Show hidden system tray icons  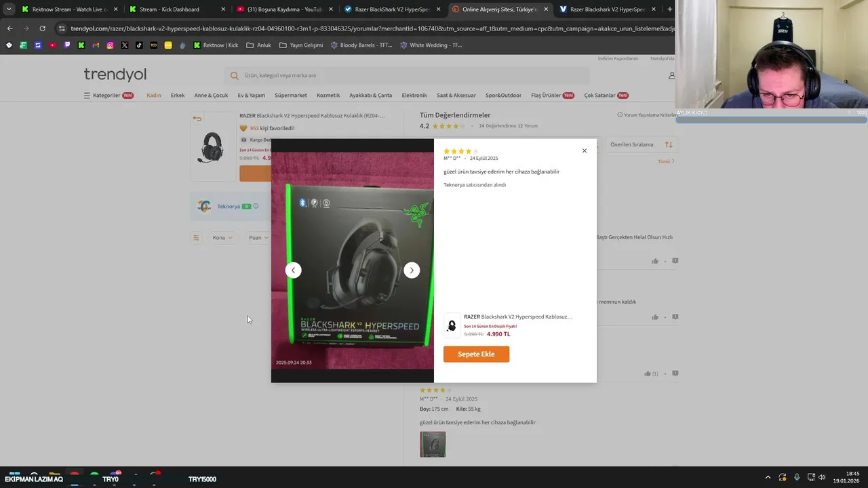768,477
